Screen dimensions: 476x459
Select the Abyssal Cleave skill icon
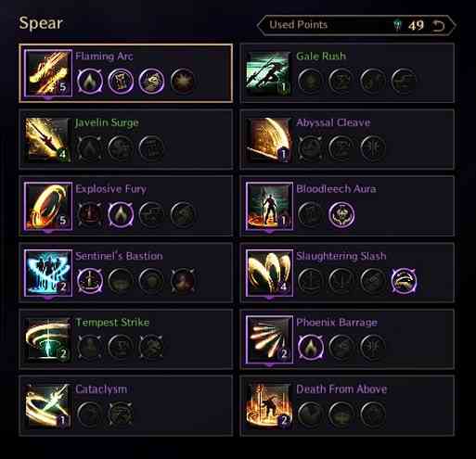coord(269,140)
